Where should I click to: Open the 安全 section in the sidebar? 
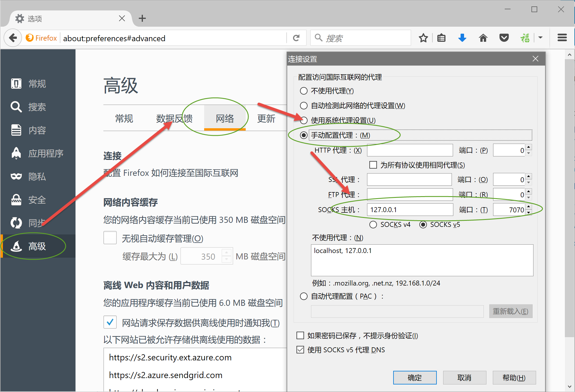point(38,200)
